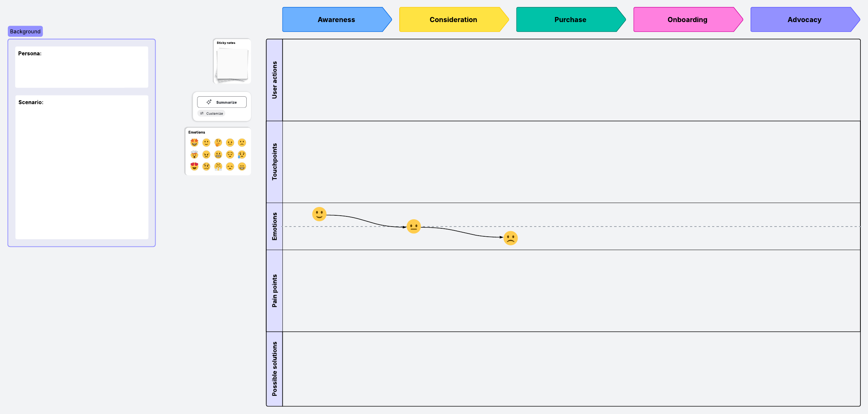Choose the relieved closed-eyes emoji
The width and height of the screenshot is (868, 414).
click(x=230, y=155)
